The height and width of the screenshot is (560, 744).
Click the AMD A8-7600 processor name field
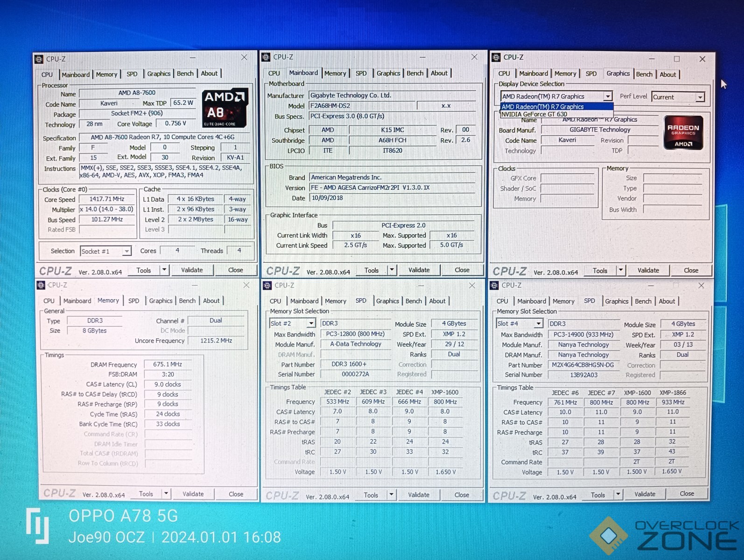click(x=137, y=93)
